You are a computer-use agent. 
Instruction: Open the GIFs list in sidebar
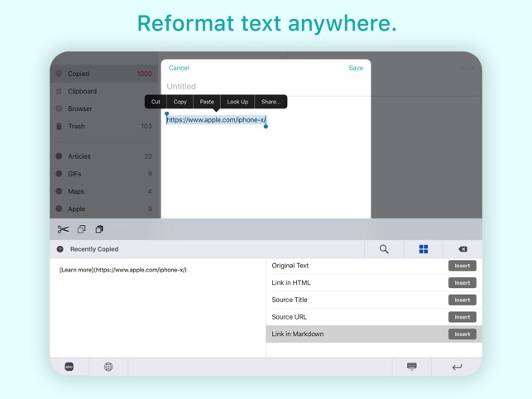[103, 174]
